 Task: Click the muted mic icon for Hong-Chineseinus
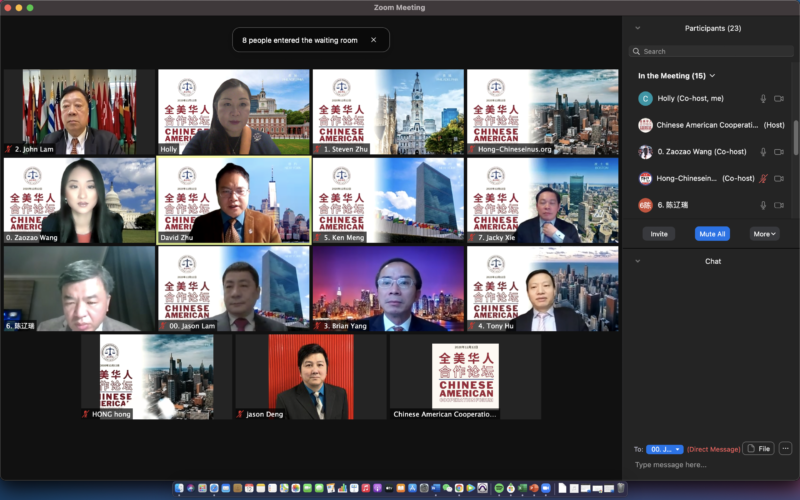pos(763,178)
